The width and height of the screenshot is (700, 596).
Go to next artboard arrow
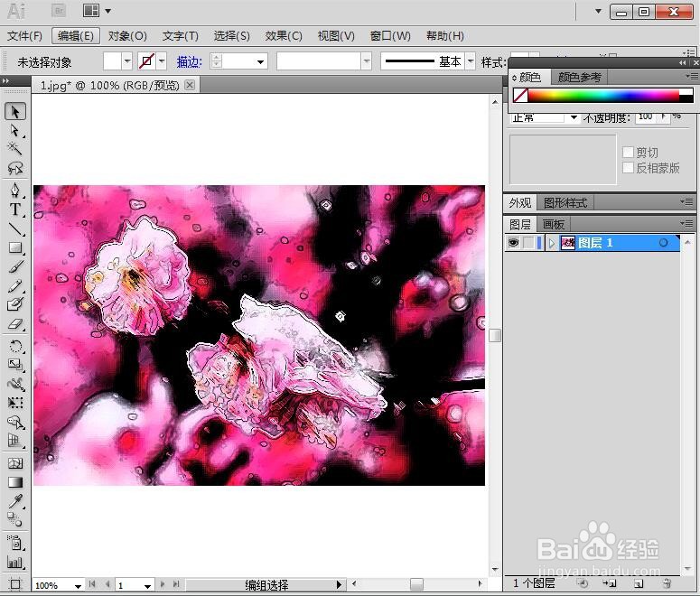click(x=163, y=584)
